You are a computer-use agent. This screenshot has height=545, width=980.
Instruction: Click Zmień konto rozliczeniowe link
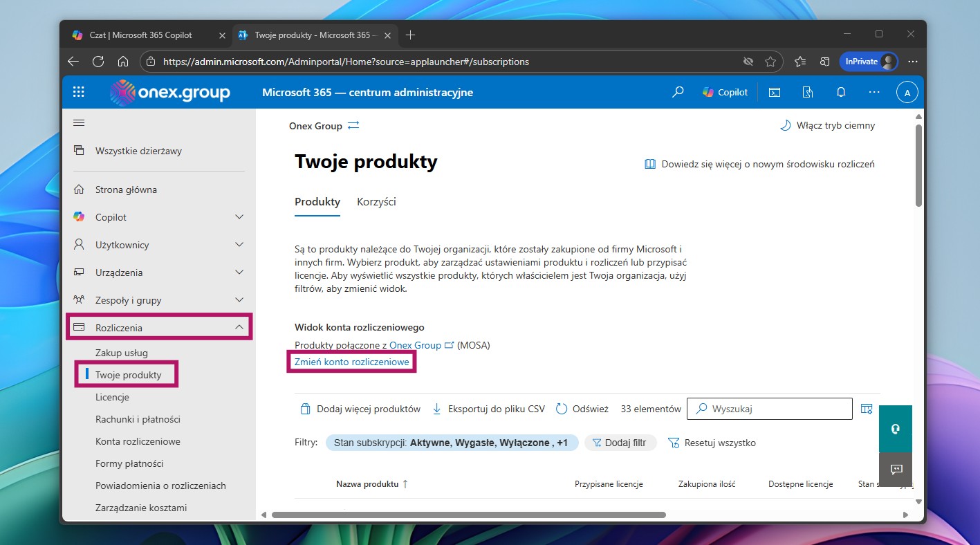coord(352,362)
